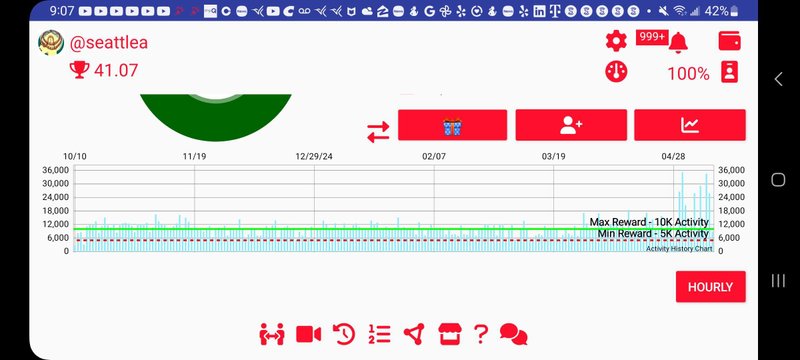Viewport: 800px width, 360px height.
Task: Open the wallet icon
Action: pyautogui.click(x=729, y=41)
